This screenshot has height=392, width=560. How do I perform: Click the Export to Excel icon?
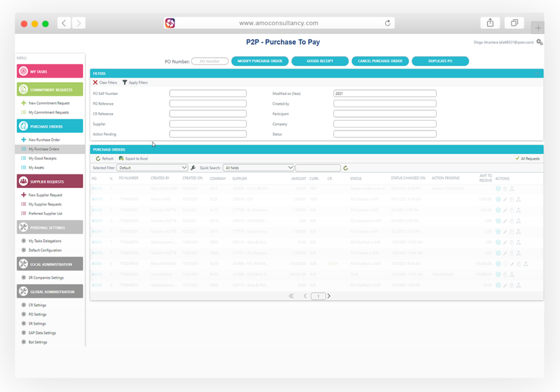pyautogui.click(x=121, y=159)
